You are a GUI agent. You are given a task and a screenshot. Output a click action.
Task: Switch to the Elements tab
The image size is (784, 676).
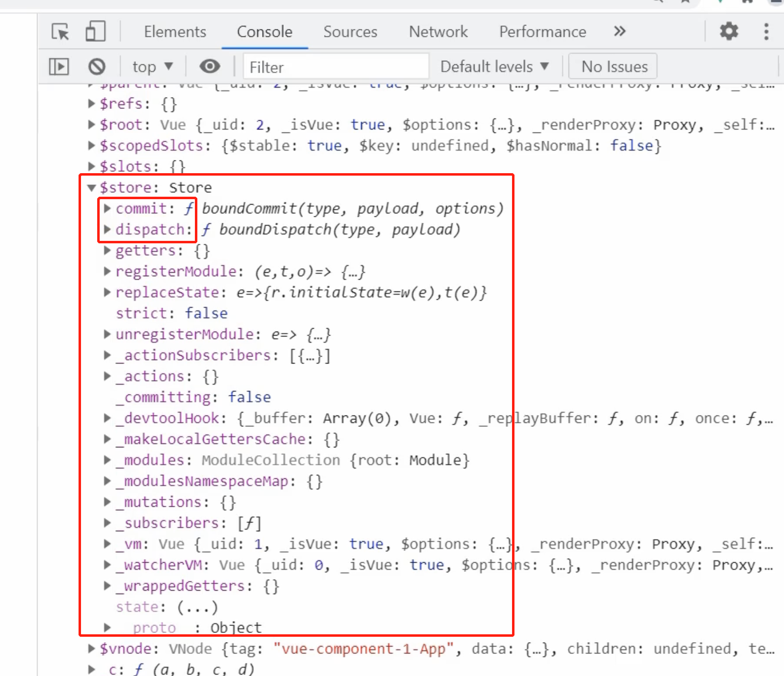175,32
